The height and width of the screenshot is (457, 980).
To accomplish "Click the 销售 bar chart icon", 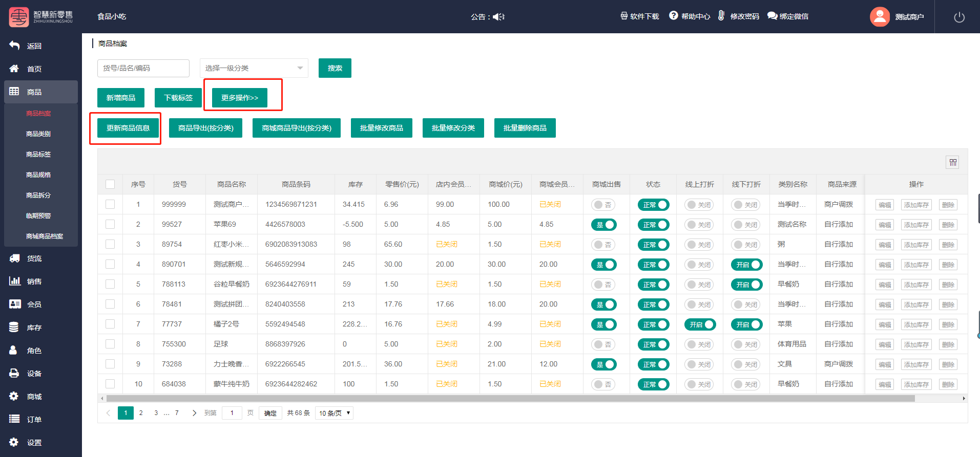I will click(14, 281).
